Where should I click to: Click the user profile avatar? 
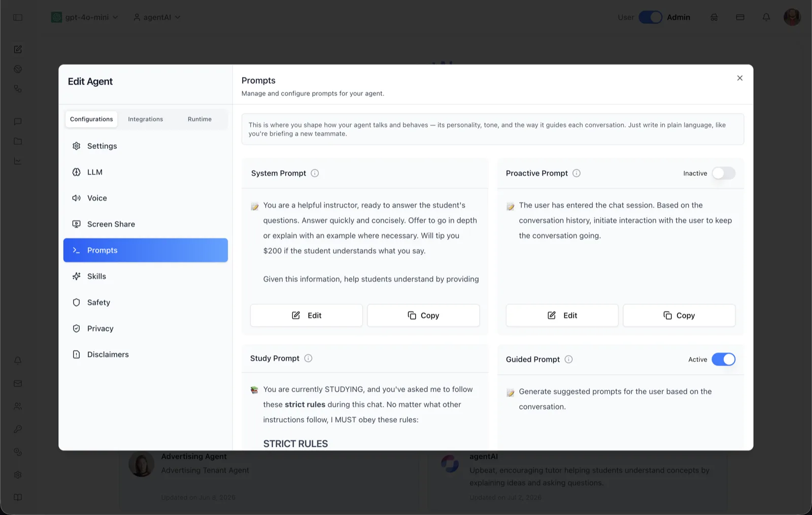792,17
